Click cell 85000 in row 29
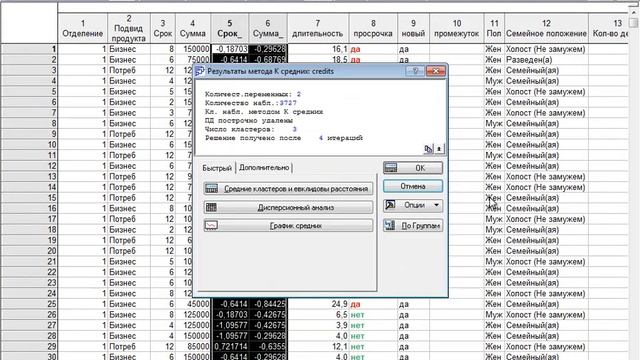Screen dimensions: 640x360 click(193, 346)
